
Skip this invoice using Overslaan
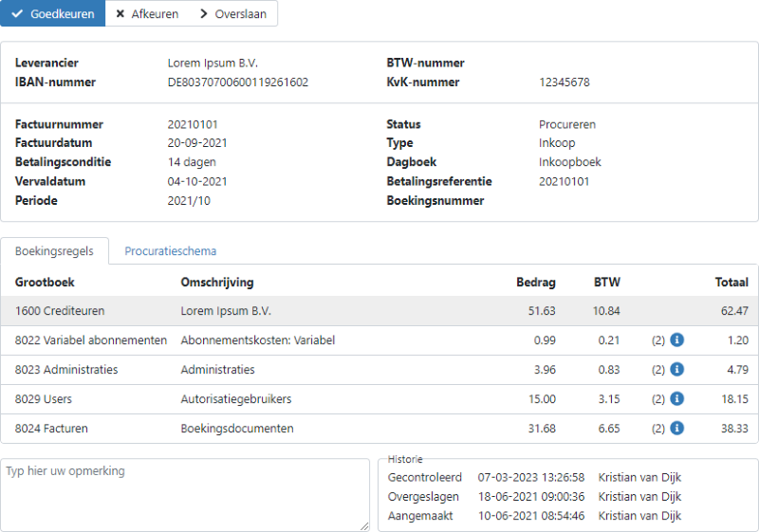pos(233,14)
